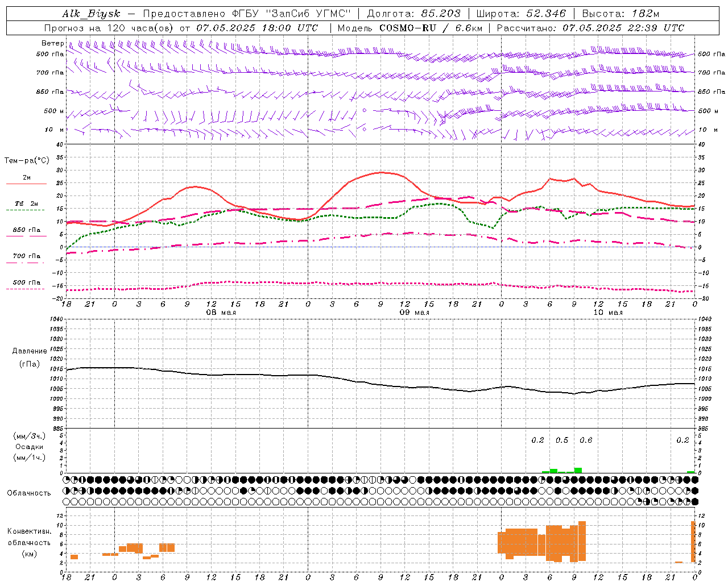The image size is (728, 582).
Task: Click the pink dotted 500 гПа legend line sample
Action: [x=26, y=289]
